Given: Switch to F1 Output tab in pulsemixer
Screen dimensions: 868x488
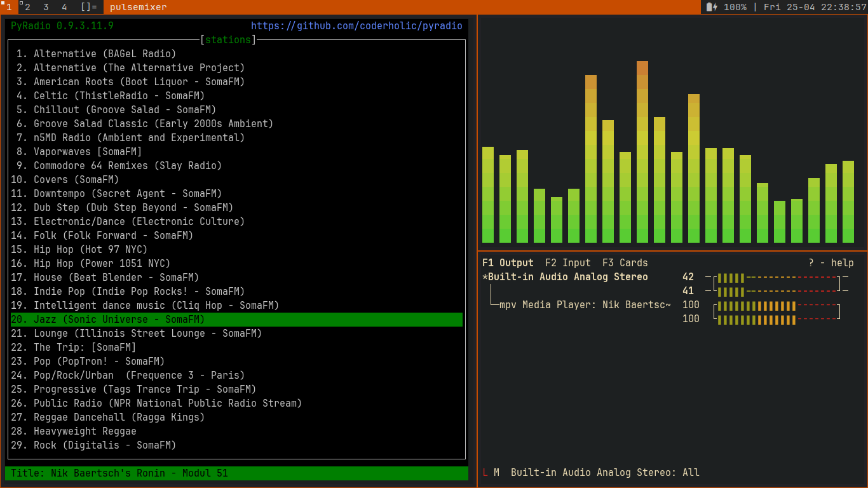Looking at the screenshot, I should click(x=508, y=263).
